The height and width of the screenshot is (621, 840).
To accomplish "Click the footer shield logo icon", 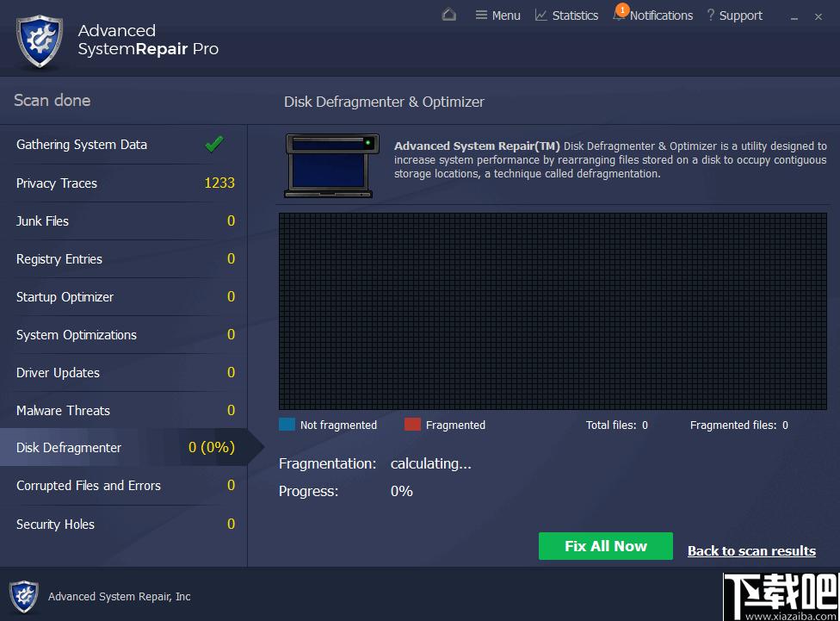I will pos(24,596).
